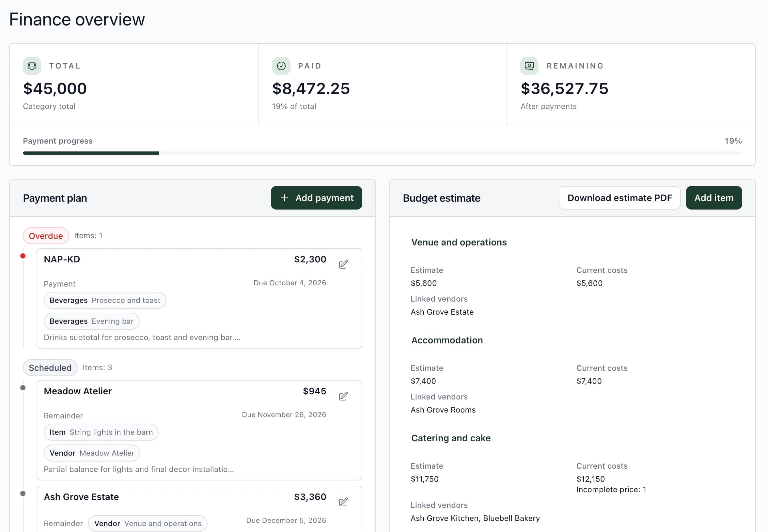Click the Meadow Atelier payment title
767x532 pixels.
[78, 391]
